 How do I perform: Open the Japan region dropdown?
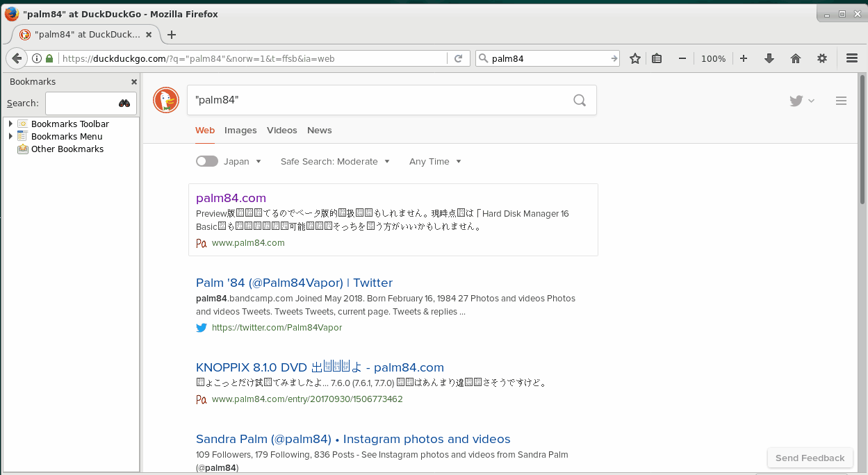[243, 161]
